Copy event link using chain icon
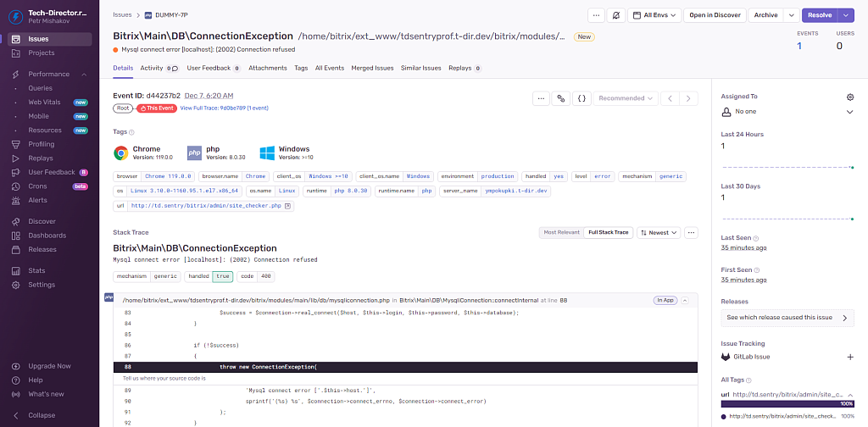868x427 pixels. [x=560, y=98]
